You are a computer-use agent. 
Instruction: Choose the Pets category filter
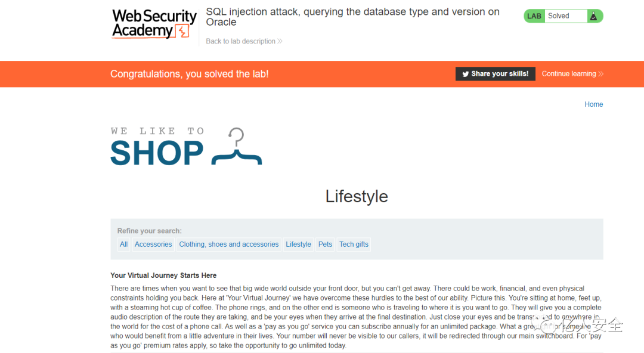pos(325,244)
